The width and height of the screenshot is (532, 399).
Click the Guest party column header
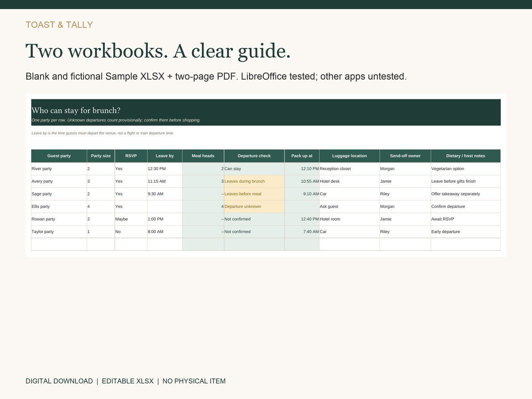(59, 156)
